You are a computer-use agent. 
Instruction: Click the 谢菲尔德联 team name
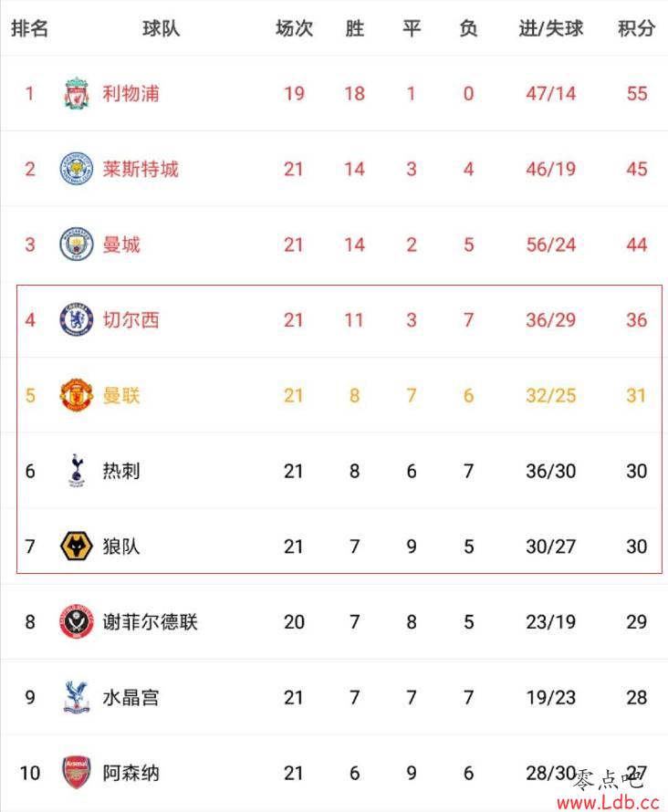pyautogui.click(x=151, y=622)
